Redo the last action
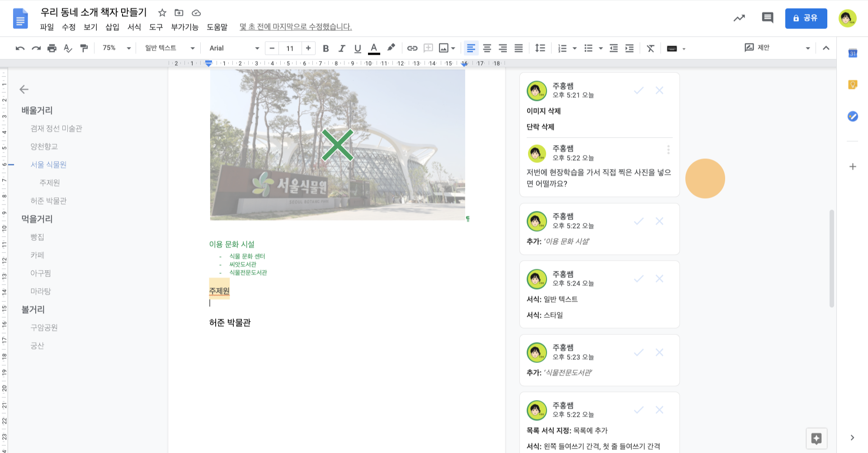Image resolution: width=868 pixels, height=453 pixels. (36, 48)
